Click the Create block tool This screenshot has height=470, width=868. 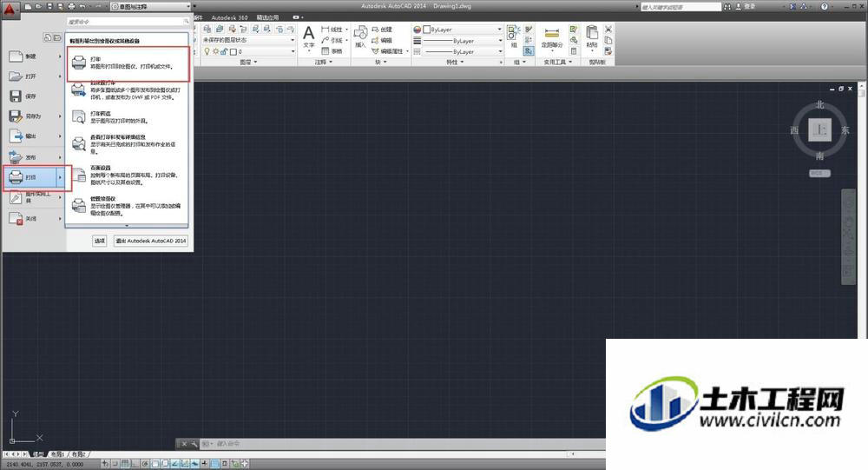tap(382, 30)
